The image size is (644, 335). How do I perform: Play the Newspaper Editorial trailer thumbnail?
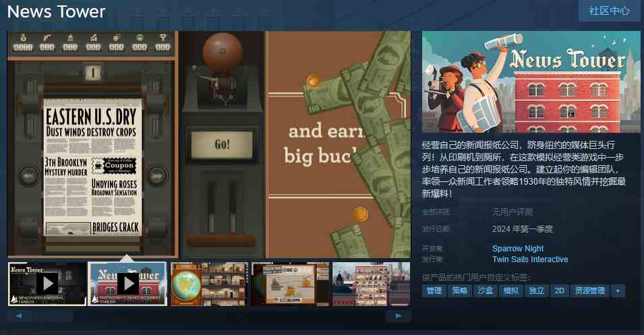47,284
